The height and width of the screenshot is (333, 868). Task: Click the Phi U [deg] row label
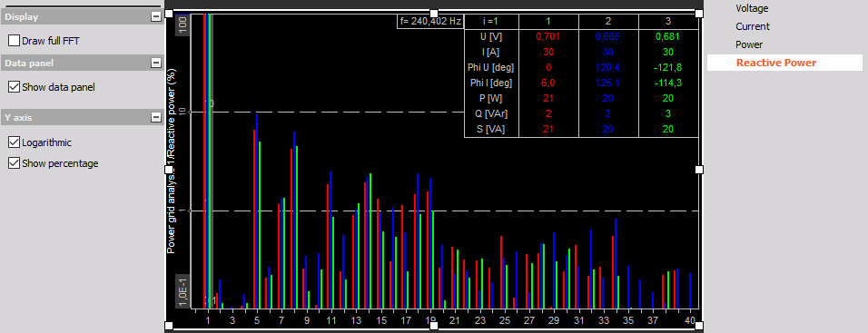point(491,68)
